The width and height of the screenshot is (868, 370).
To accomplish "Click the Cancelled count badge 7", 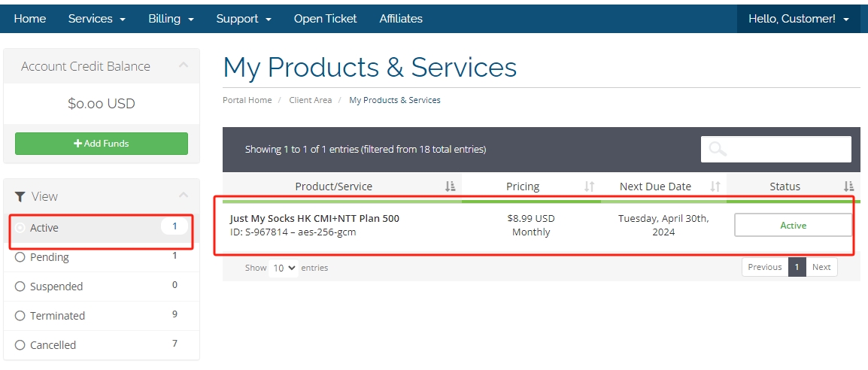I will (x=175, y=344).
